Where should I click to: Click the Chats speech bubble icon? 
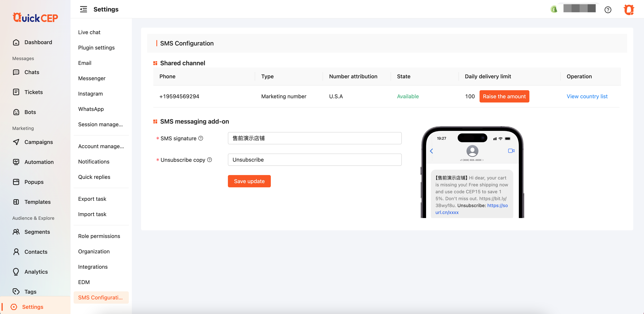point(16,72)
